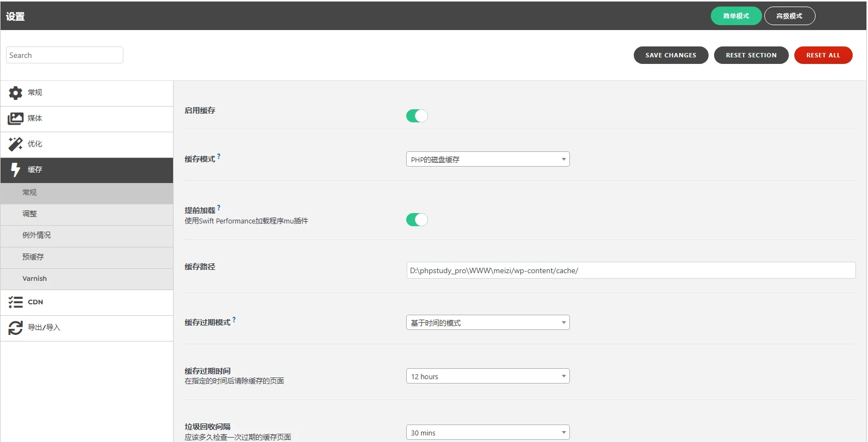This screenshot has width=868, height=442.
Task: Click the 启用缓存 setting label
Action: pyautogui.click(x=200, y=110)
